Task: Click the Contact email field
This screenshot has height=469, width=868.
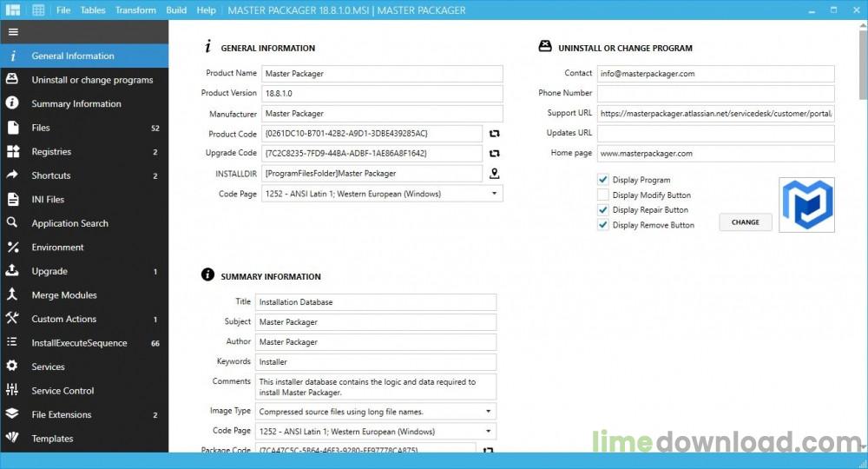Action: [715, 74]
